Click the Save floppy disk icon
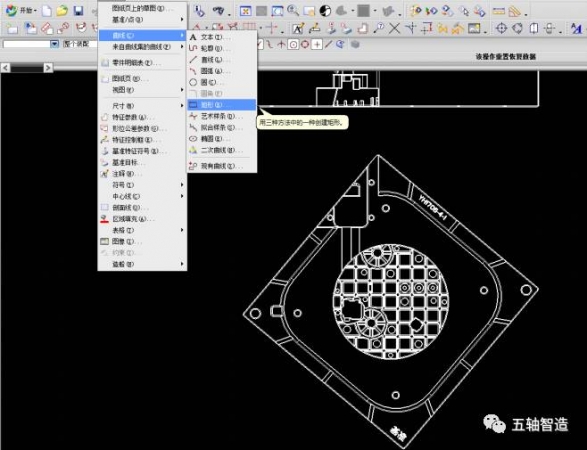This screenshot has width=587, height=450. coord(78,11)
